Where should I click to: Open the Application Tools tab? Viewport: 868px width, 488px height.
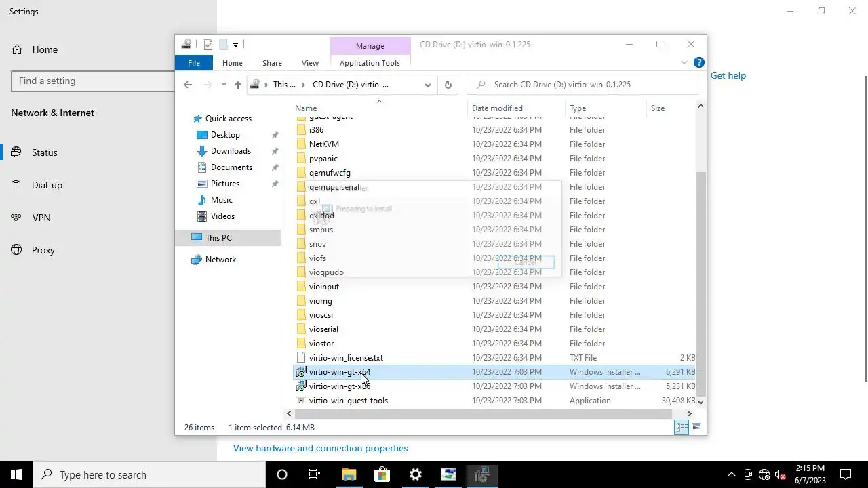(370, 63)
